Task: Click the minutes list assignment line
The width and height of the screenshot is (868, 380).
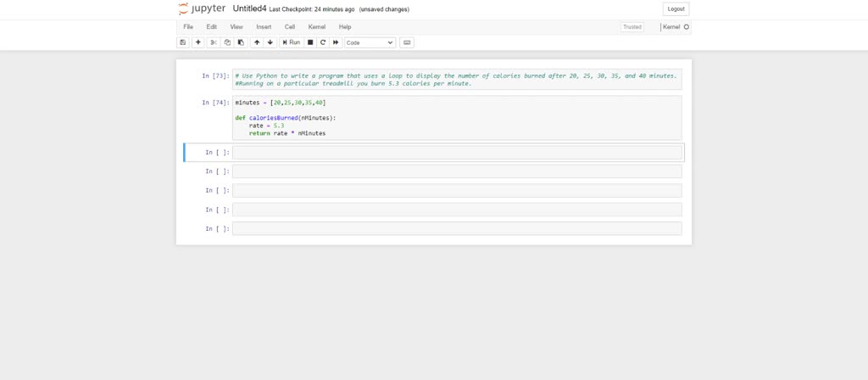Action: 280,103
